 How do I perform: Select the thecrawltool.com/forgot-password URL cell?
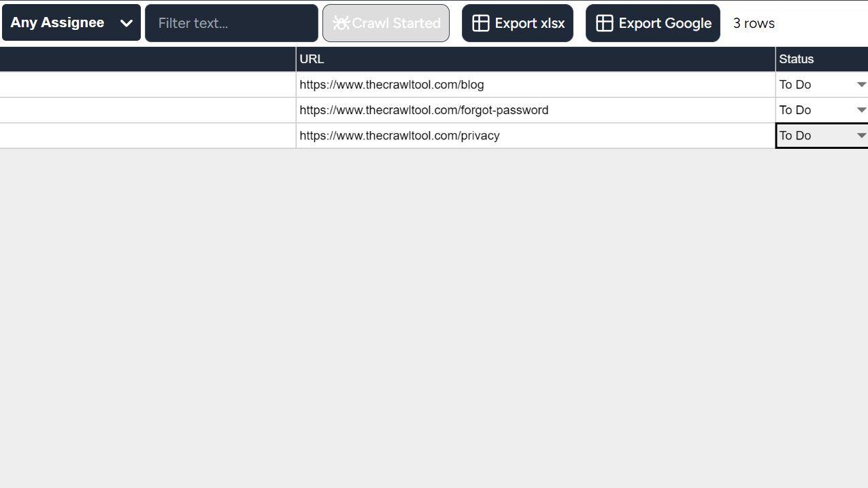pos(535,110)
